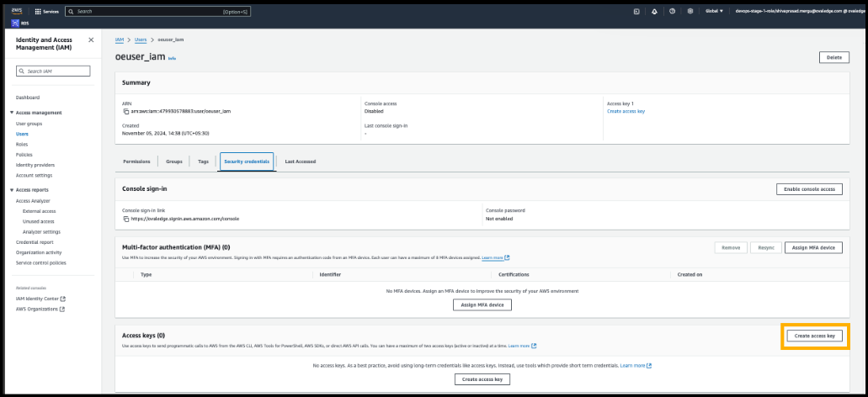Open Service control policies in sidebar
Viewport: 868px width, 397px height.
pos(41,262)
